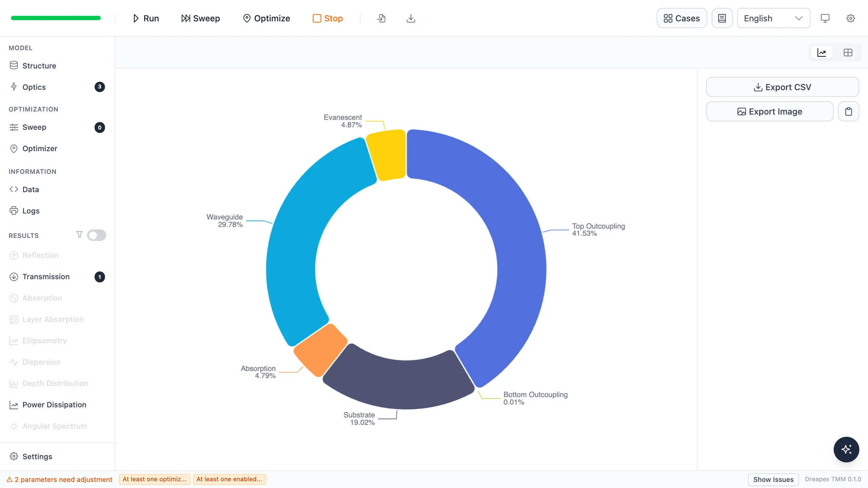
Task: Toggle the Results filter switch
Action: point(96,235)
